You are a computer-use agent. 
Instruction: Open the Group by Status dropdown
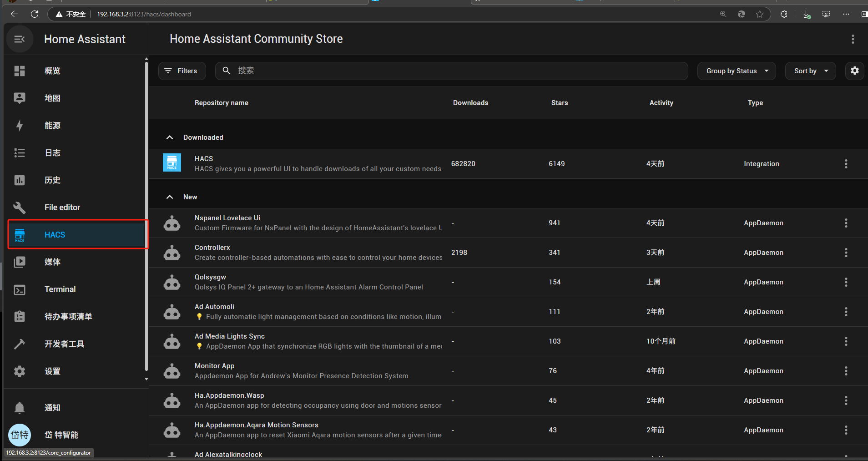[x=736, y=71]
